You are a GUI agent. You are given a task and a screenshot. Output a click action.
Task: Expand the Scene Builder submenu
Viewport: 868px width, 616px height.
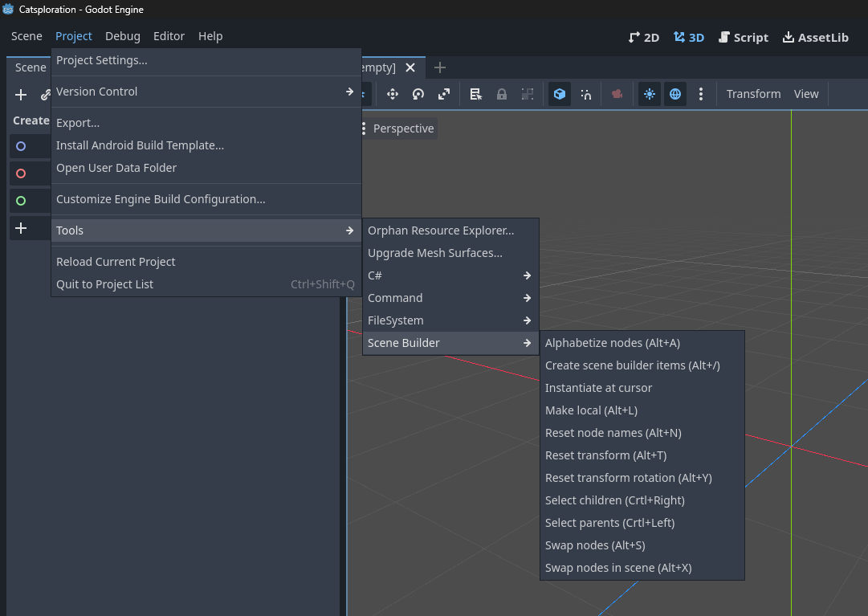[x=450, y=343]
